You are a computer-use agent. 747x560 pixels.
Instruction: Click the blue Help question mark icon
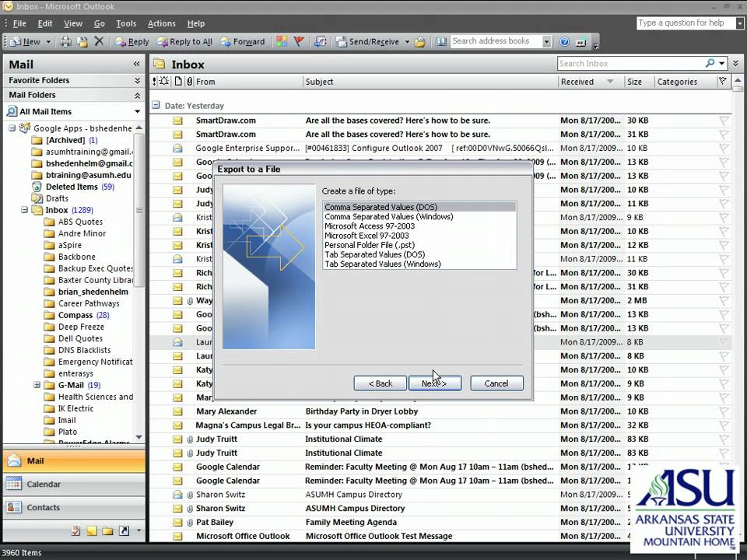pyautogui.click(x=565, y=42)
